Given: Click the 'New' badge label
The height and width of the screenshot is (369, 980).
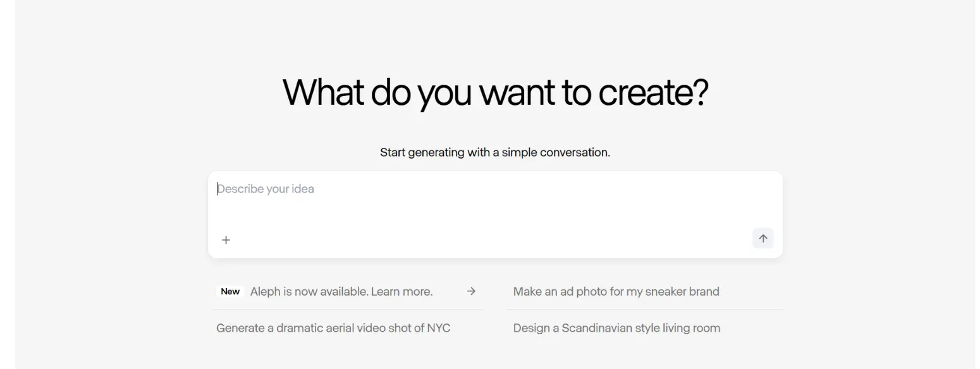Looking at the screenshot, I should [230, 292].
